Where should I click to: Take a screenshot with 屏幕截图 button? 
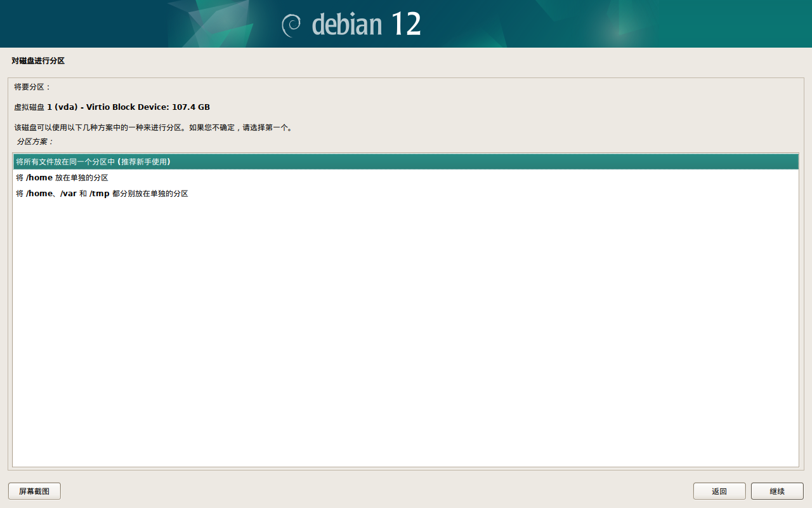(34, 491)
